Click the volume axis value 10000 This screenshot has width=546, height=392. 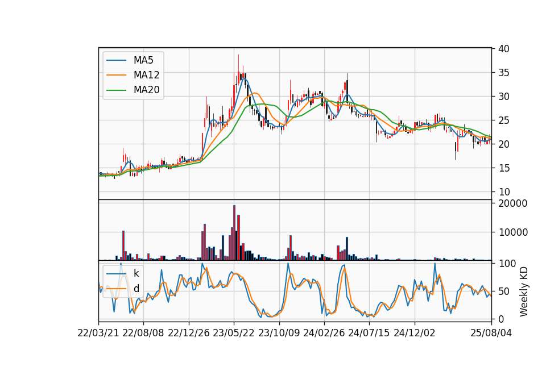(x=513, y=232)
